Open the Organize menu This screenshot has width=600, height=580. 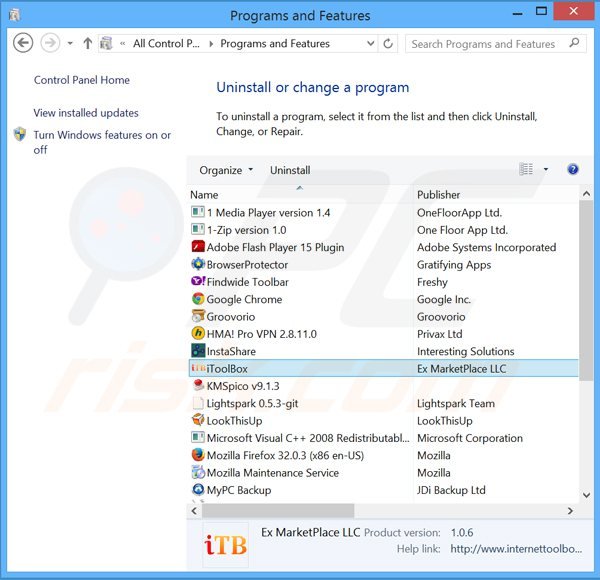coord(226,170)
